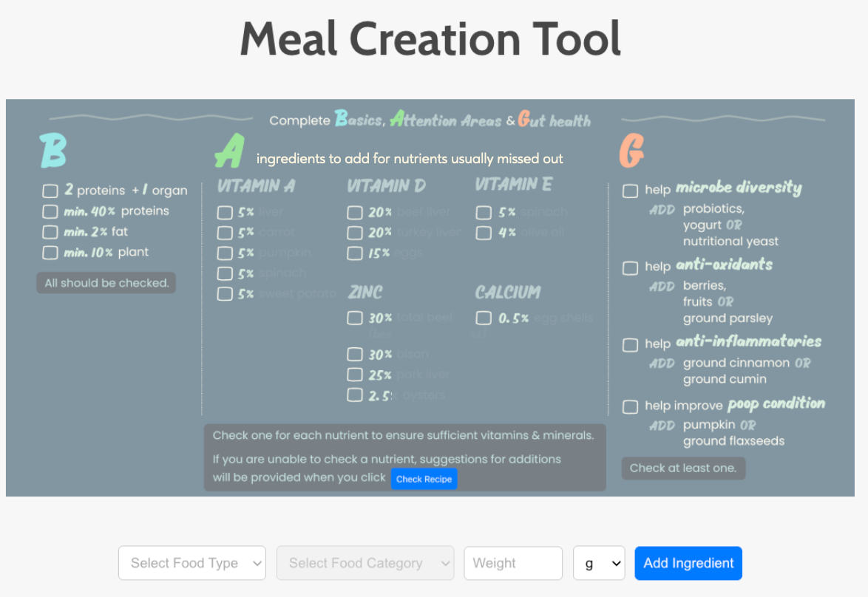Tick the min. 40% proteins checkbox
The image size is (868, 597).
tap(50, 212)
